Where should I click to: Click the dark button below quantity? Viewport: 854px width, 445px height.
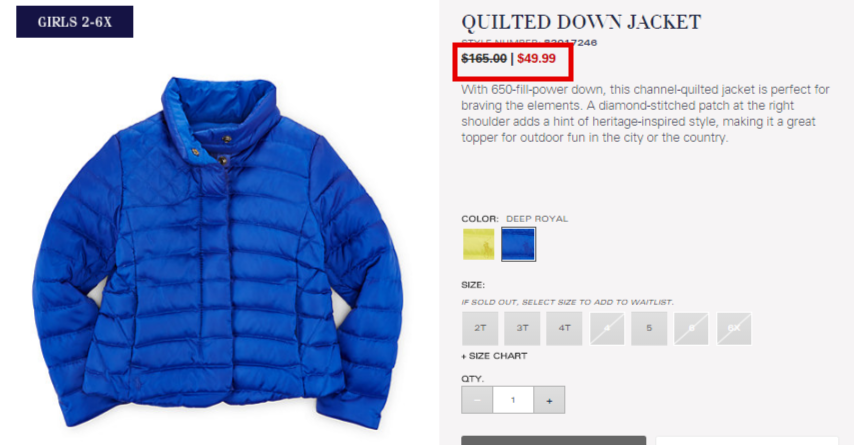(x=553, y=440)
